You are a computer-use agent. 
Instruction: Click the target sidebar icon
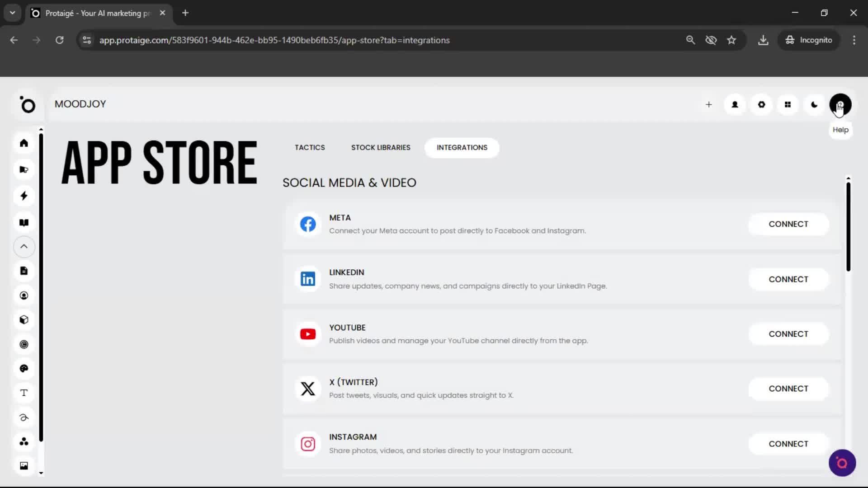point(24,344)
